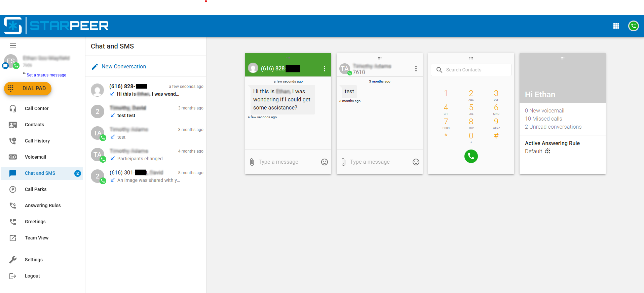Screen dimensions: 644x293
Task: Toggle the hamburger menu in sidebar
Action: click(13, 45)
